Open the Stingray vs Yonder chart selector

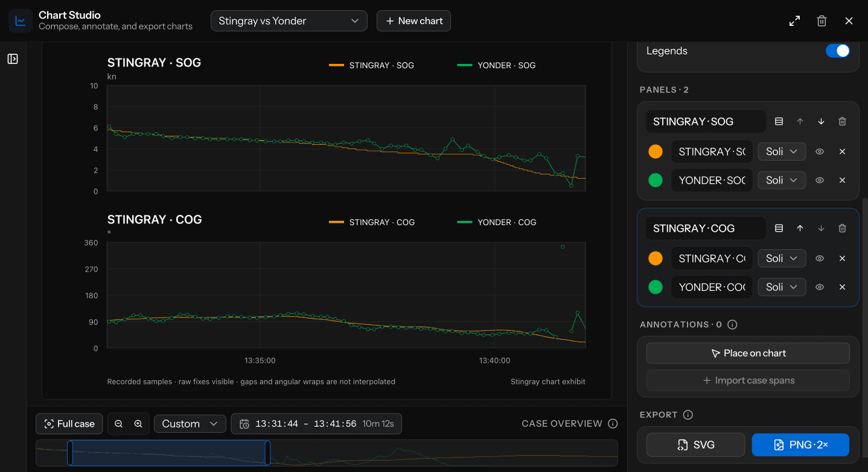pos(289,21)
